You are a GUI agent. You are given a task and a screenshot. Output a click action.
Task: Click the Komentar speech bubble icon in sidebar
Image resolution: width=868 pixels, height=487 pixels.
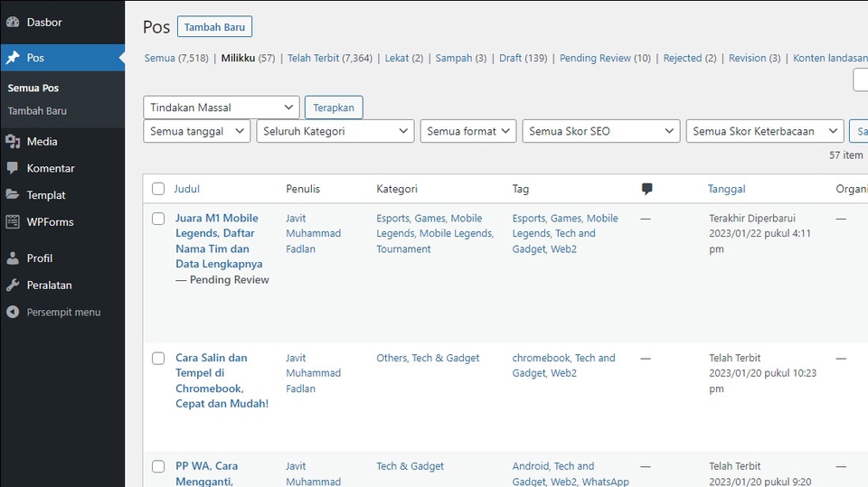pyautogui.click(x=13, y=168)
